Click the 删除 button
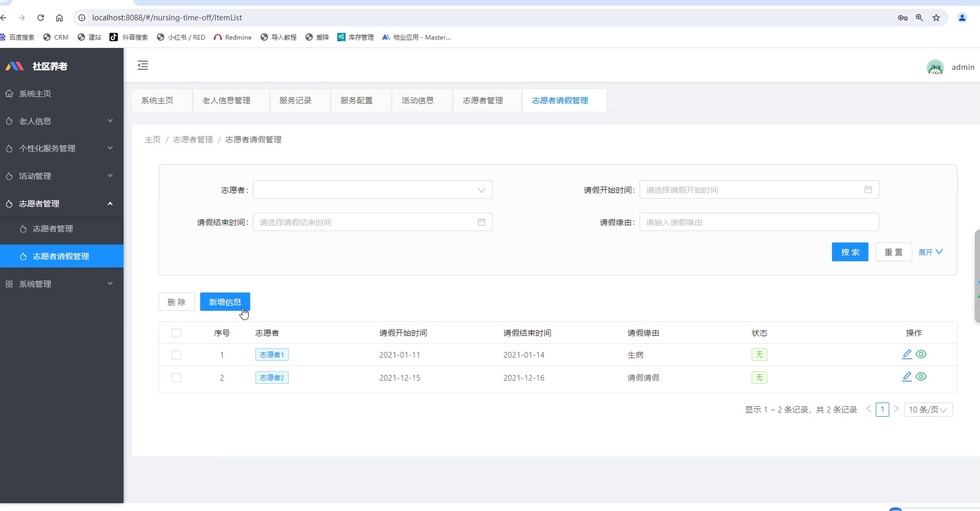This screenshot has height=511, width=980. [x=177, y=302]
